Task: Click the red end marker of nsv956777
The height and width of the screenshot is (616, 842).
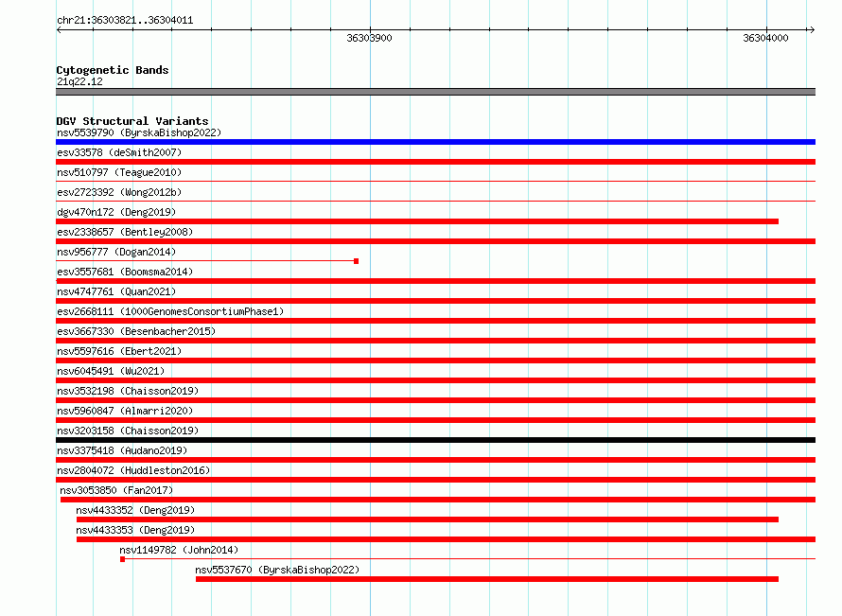Action: [356, 261]
